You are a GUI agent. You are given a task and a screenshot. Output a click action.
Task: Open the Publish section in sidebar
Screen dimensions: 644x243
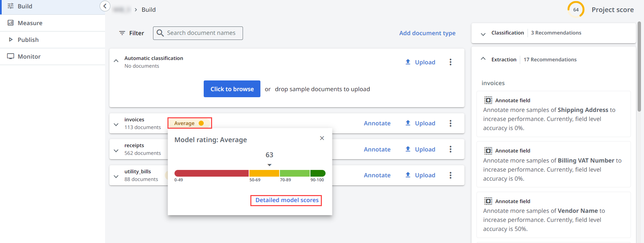click(x=28, y=40)
